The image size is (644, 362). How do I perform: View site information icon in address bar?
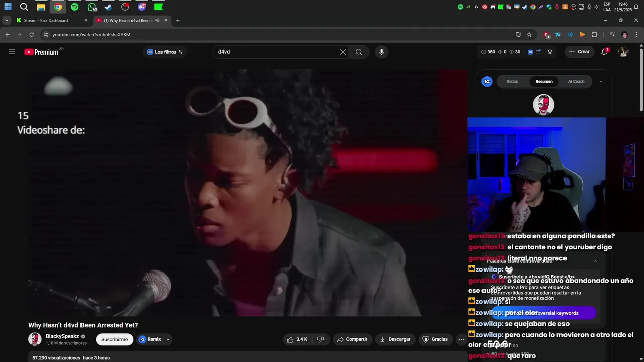pos(46,35)
